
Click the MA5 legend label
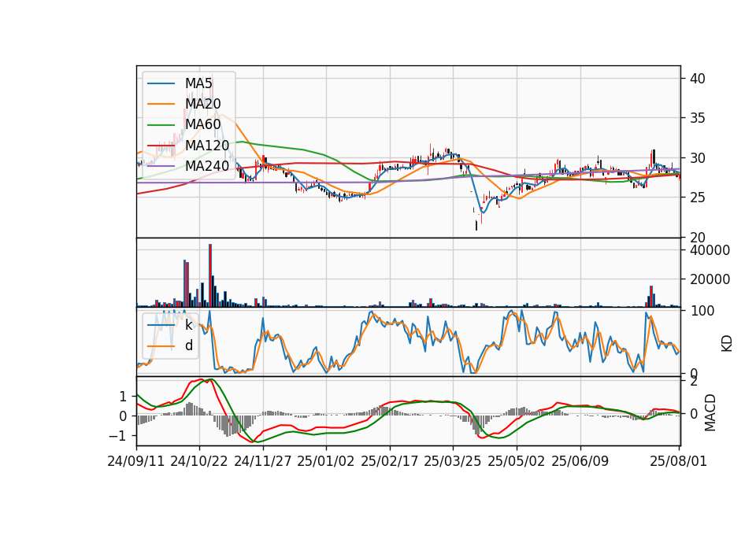point(198,83)
